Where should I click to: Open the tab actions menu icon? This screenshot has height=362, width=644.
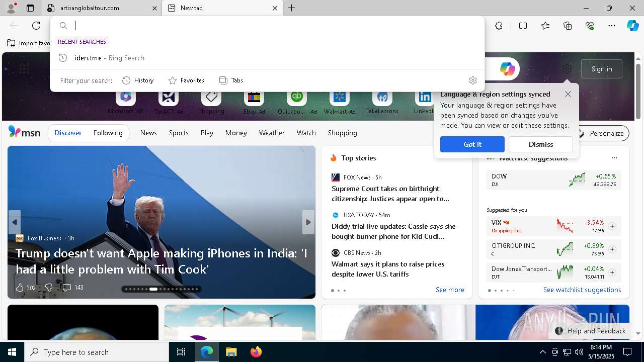click(x=30, y=8)
